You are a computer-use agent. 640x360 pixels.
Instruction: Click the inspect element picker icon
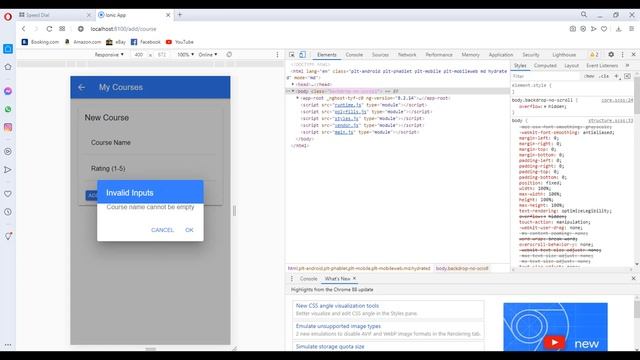(x=292, y=55)
